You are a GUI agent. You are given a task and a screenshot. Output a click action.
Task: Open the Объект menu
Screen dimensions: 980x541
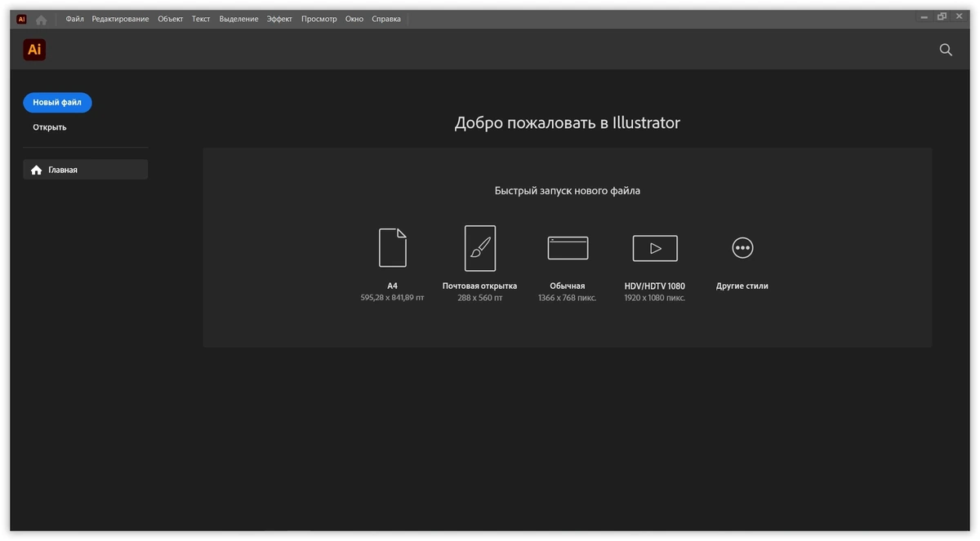171,19
